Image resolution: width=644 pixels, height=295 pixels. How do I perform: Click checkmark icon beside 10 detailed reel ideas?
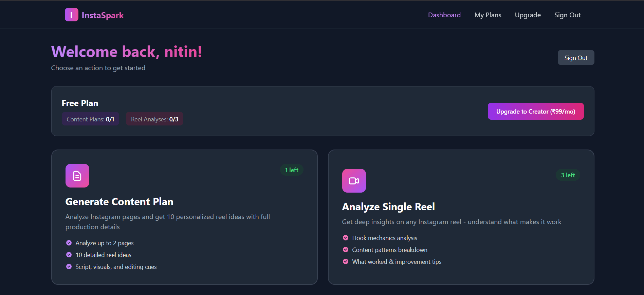69,255
